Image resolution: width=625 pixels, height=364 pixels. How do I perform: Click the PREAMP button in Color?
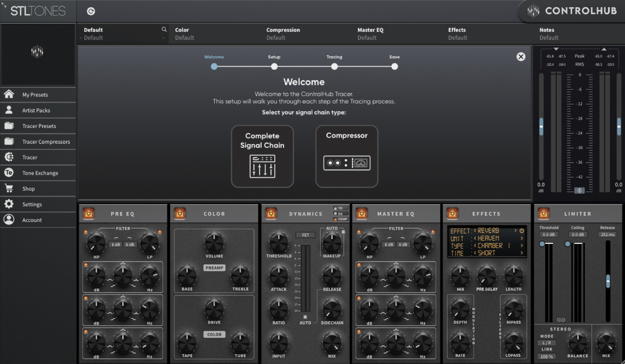tap(214, 267)
